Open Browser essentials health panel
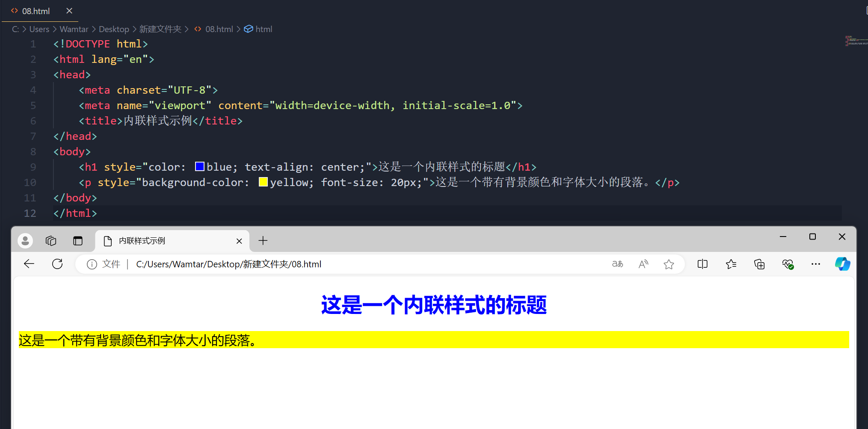868x429 pixels. click(788, 264)
